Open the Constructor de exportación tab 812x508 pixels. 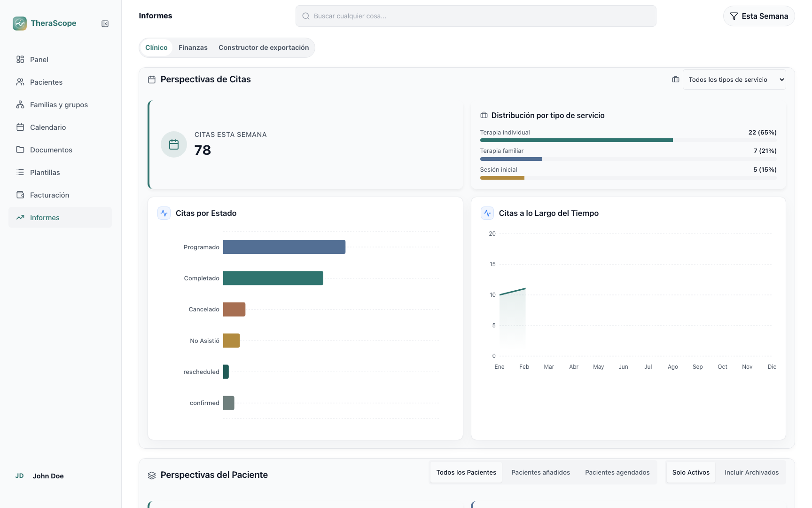(x=264, y=48)
